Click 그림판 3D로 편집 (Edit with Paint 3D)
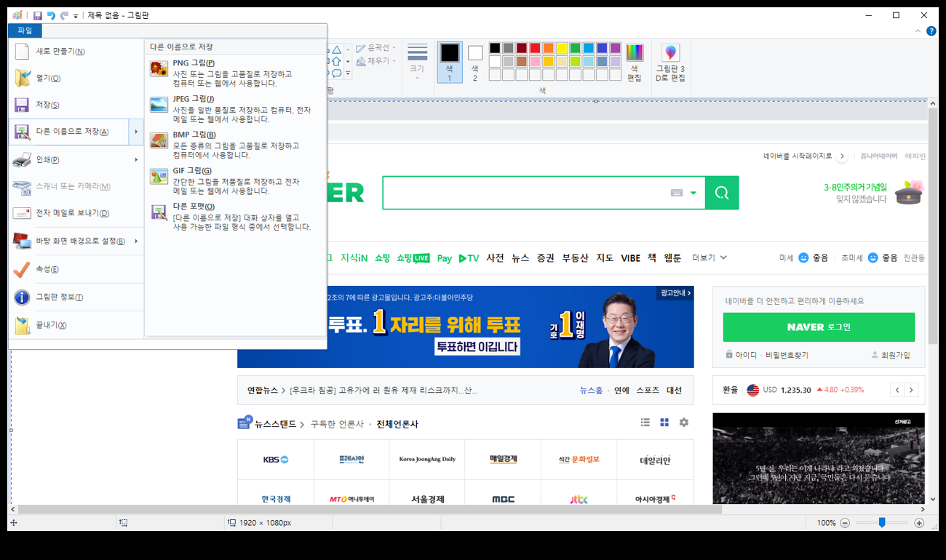This screenshot has height=560, width=946. tap(670, 63)
